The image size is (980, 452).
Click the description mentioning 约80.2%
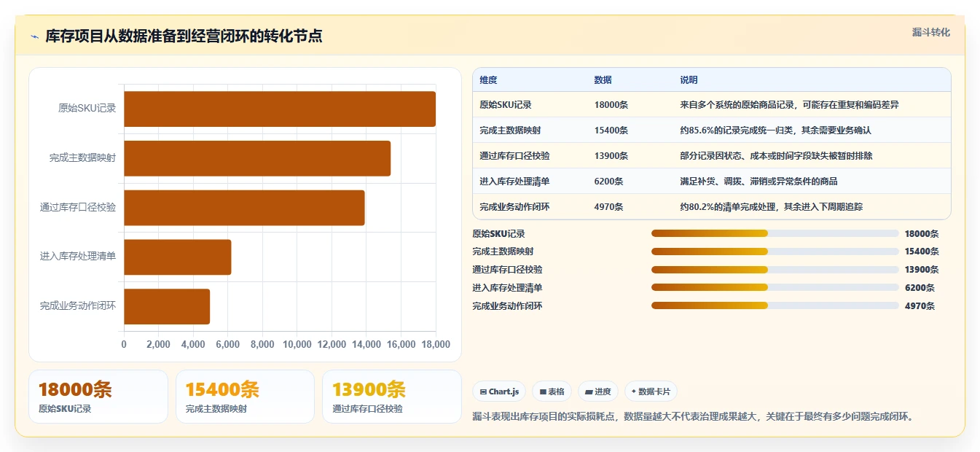coord(772,207)
